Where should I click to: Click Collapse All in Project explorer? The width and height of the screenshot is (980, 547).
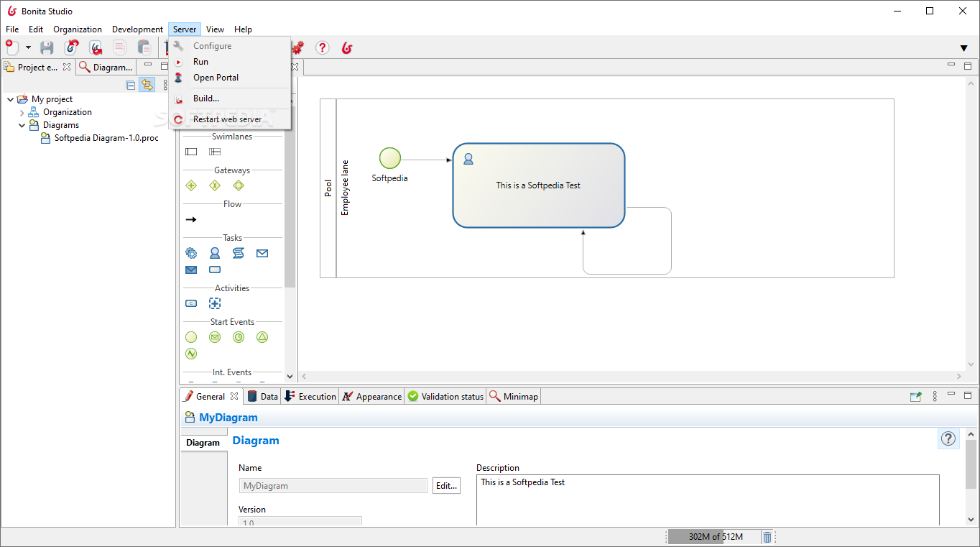(x=130, y=85)
